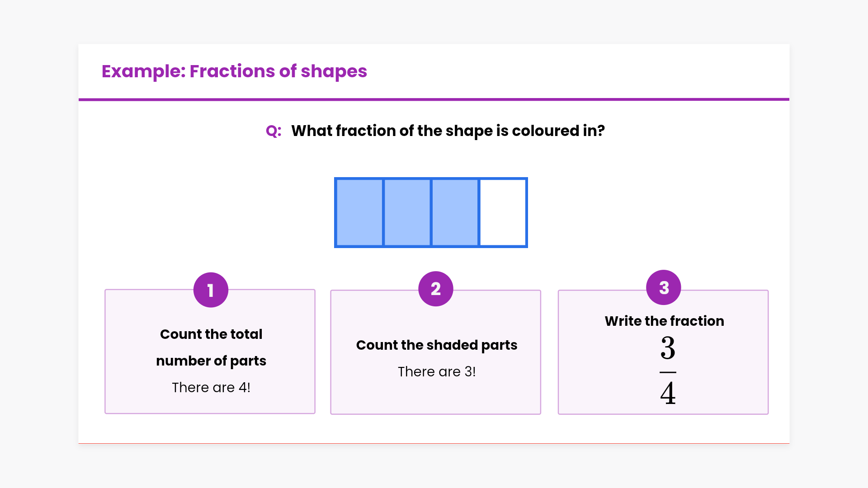This screenshot has width=868, height=488.
Task: Click the title 'Example: Fractions of shapes'
Action: (x=234, y=71)
